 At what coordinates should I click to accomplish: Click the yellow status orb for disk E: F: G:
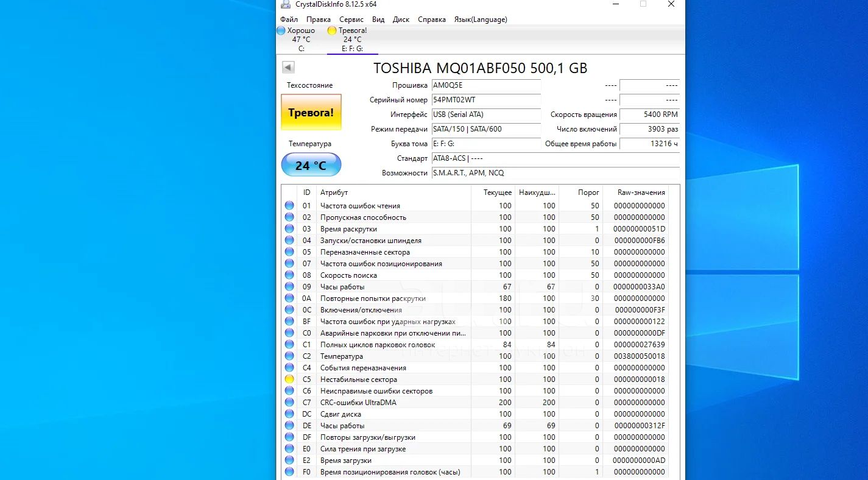point(332,30)
